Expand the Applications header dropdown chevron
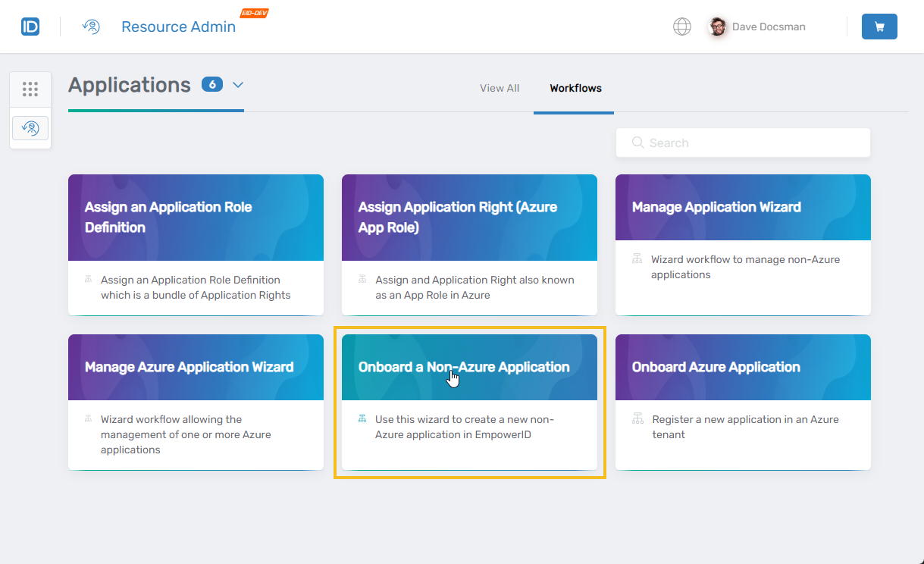This screenshot has width=924, height=564. click(237, 86)
